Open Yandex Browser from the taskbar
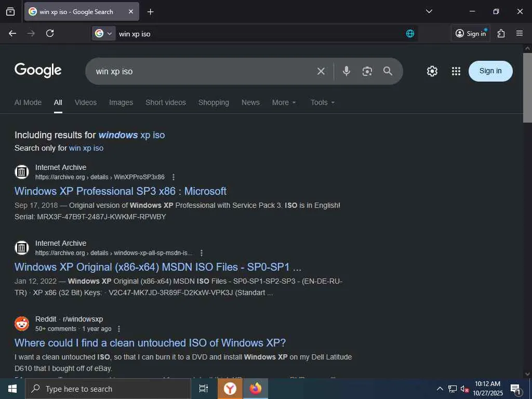Screen dimensions: 532x399 (230, 389)
